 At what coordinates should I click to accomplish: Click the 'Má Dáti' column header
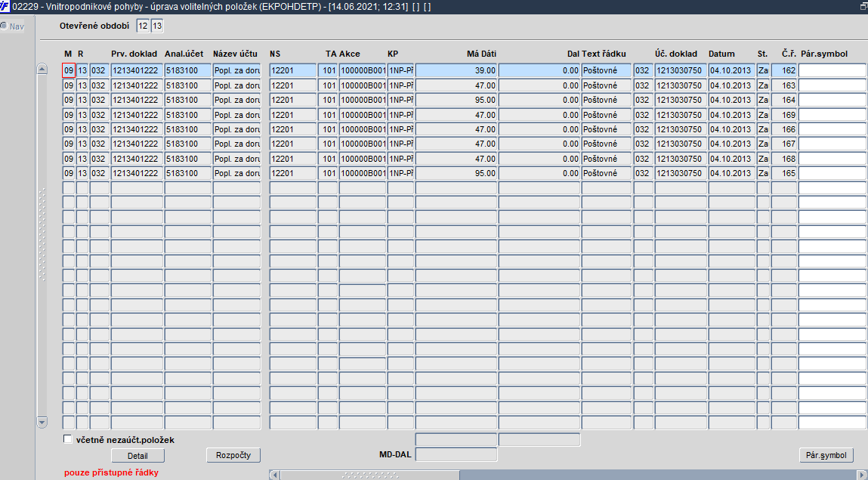481,54
